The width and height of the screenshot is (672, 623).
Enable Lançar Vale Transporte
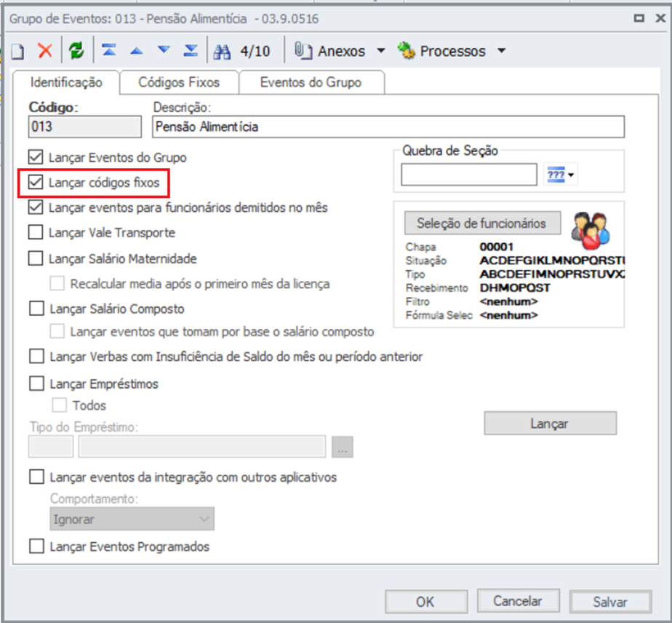[36, 232]
